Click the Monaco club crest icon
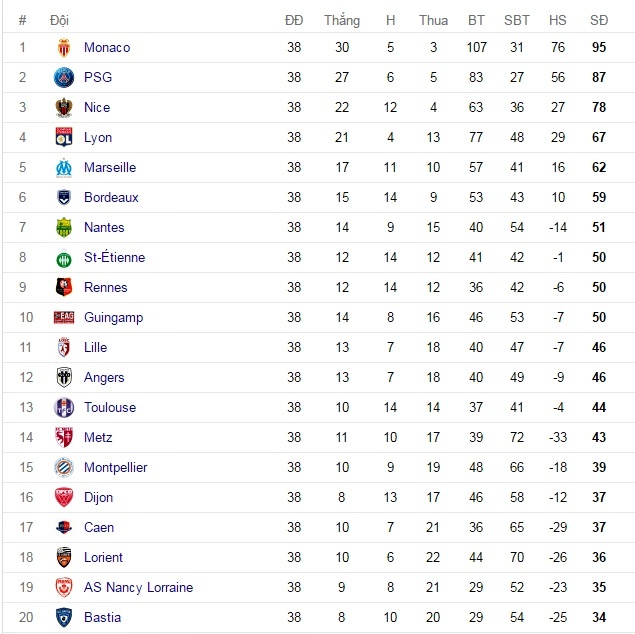635x634 pixels. [x=64, y=48]
